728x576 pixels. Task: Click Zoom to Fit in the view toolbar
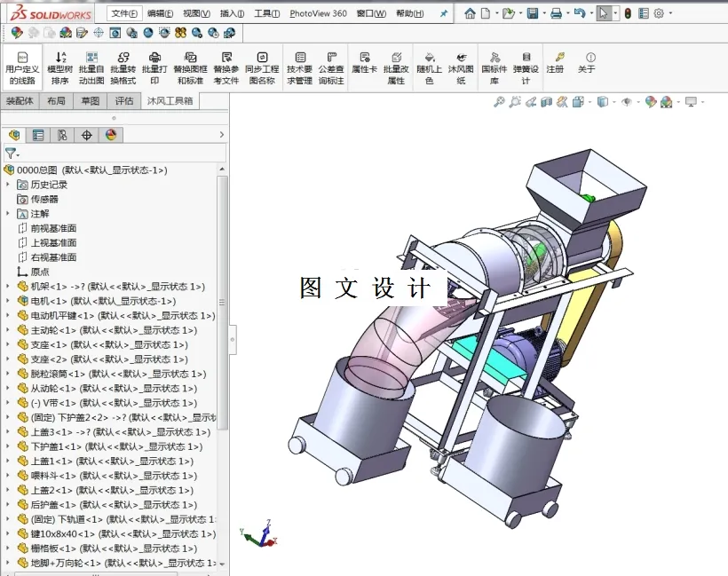point(499,102)
